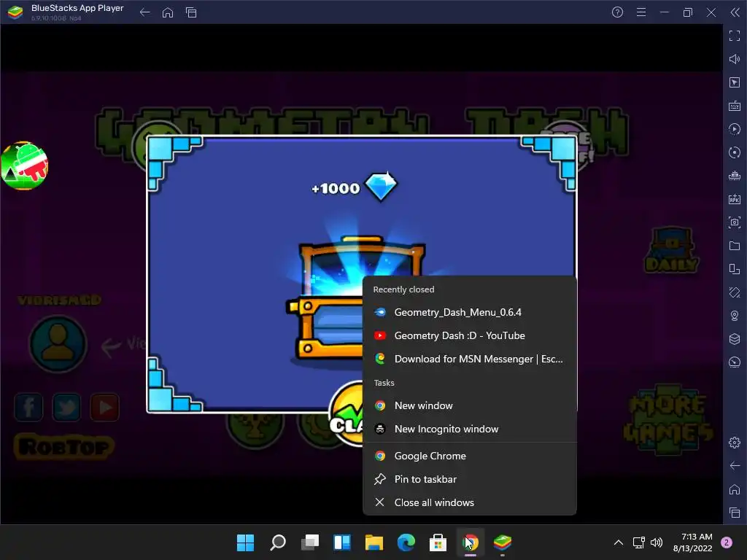Expand hidden system tray icons chevron
The height and width of the screenshot is (560, 747).
(619, 542)
